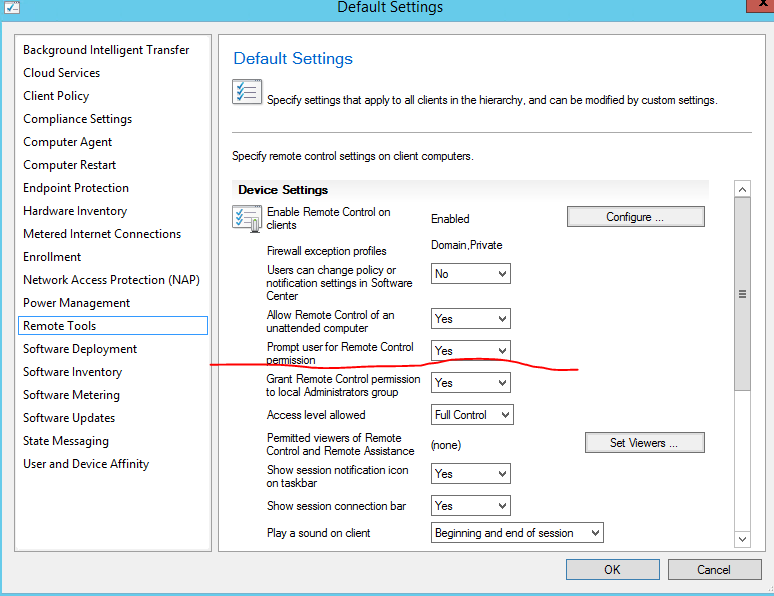
Task: Click the Set Viewers button
Action: [644, 442]
